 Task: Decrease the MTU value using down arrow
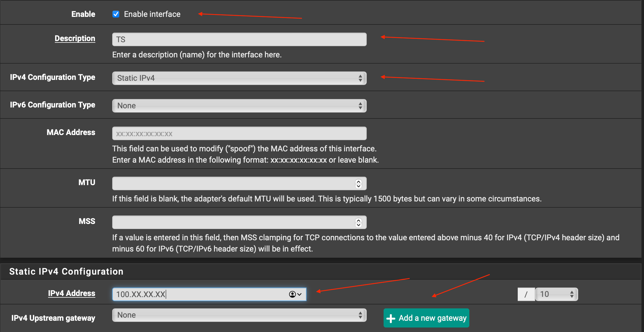coord(359,186)
